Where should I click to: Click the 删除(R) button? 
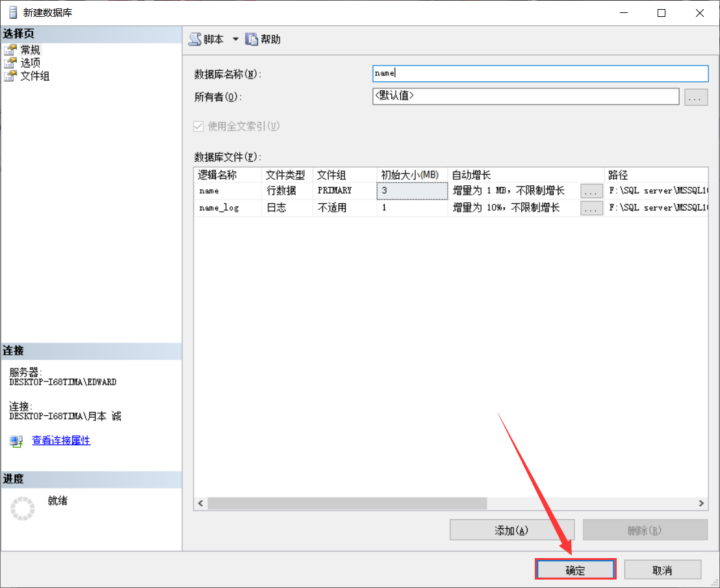click(x=645, y=530)
